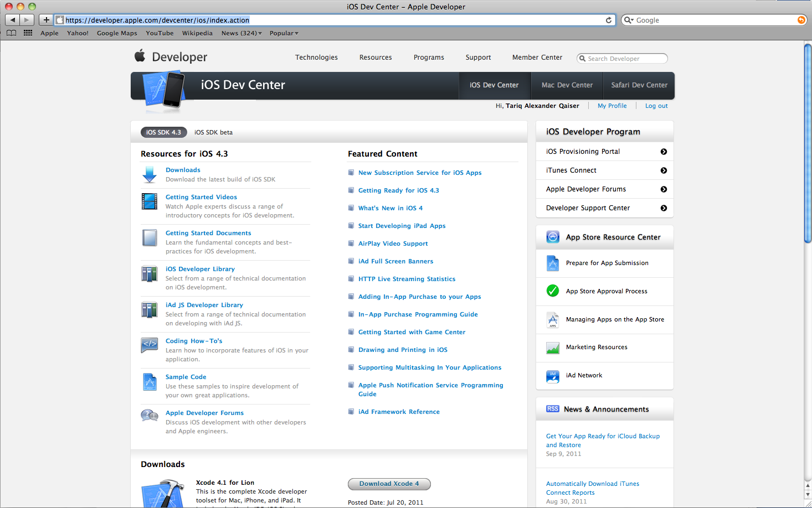Click in the Search Developer field
The width and height of the screenshot is (812, 508).
click(x=622, y=59)
